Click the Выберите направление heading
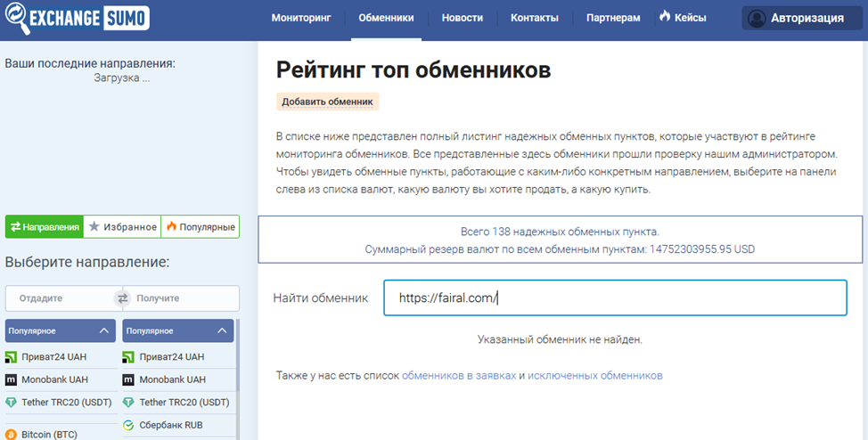Viewport: 868px width, 440px height. tap(87, 262)
